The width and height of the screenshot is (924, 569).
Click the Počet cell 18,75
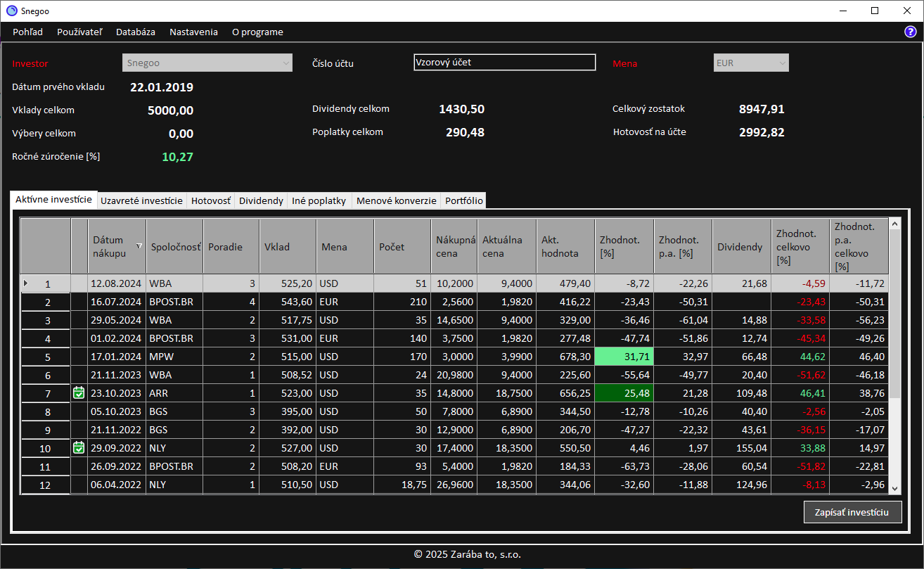tap(402, 485)
